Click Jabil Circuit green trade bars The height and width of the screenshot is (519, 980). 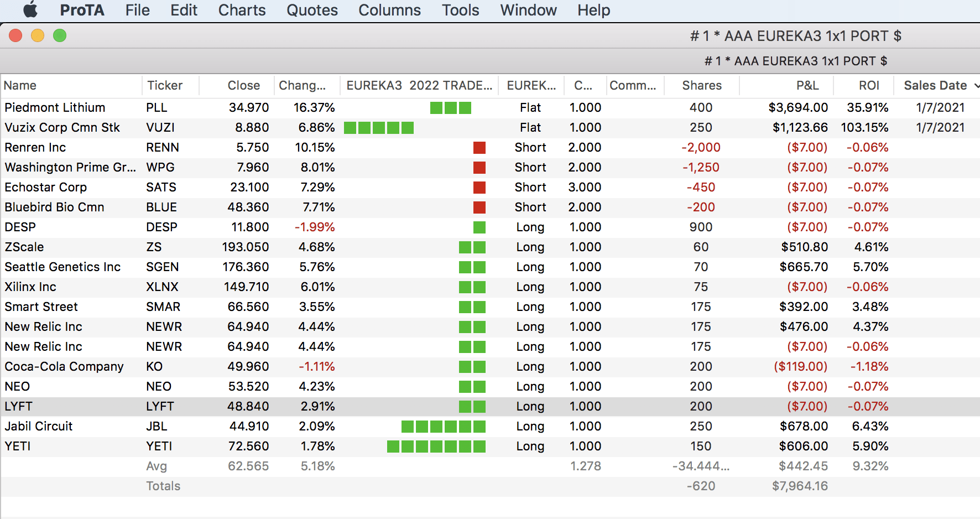[444, 427]
